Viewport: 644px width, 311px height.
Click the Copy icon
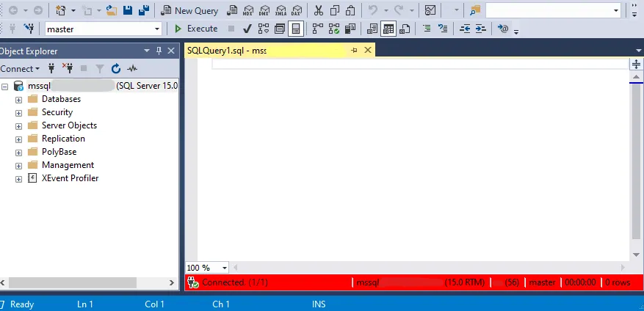coord(335,11)
